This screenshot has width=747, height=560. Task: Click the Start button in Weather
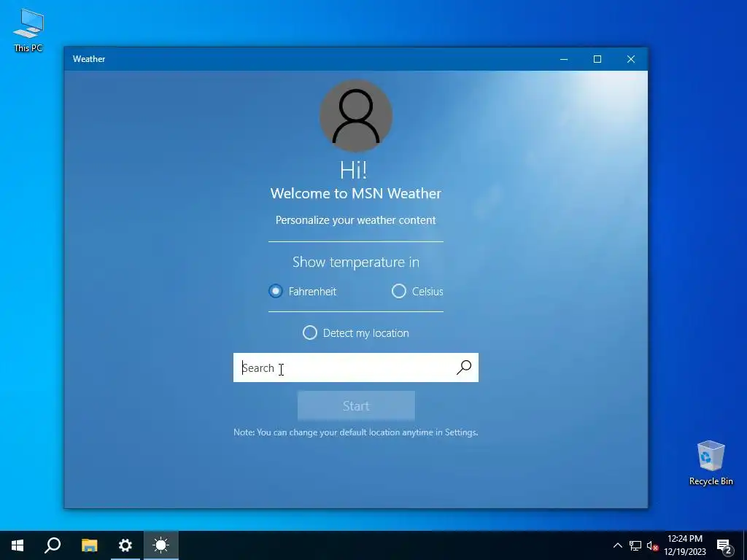[356, 405]
